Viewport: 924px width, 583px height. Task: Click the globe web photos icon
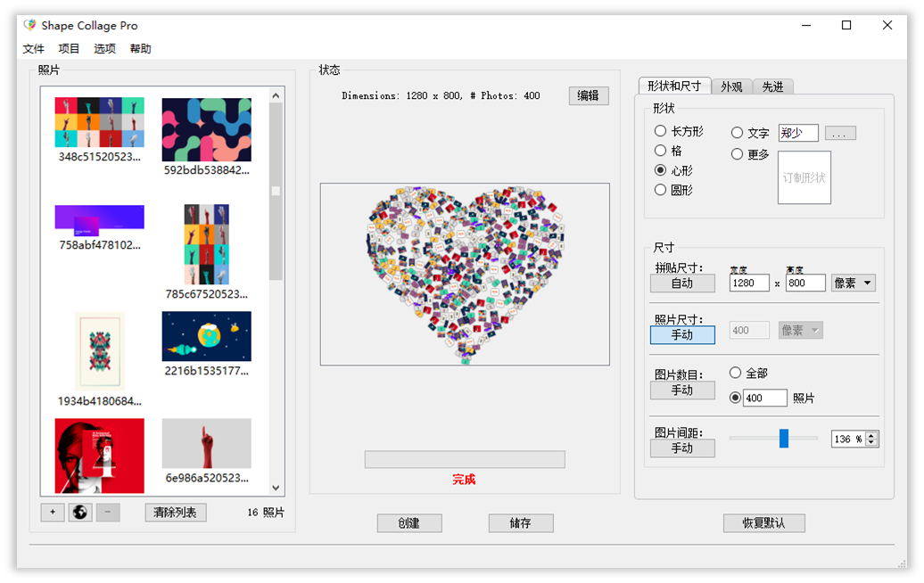(80, 513)
